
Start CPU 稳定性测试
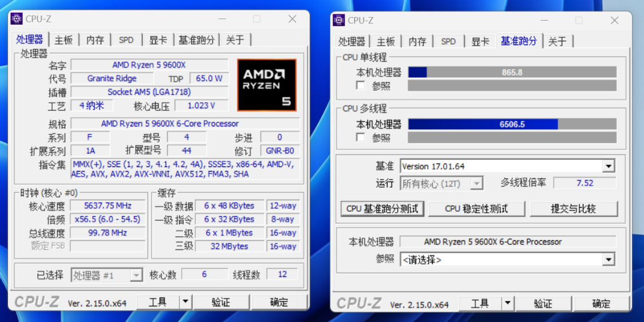click(476, 208)
